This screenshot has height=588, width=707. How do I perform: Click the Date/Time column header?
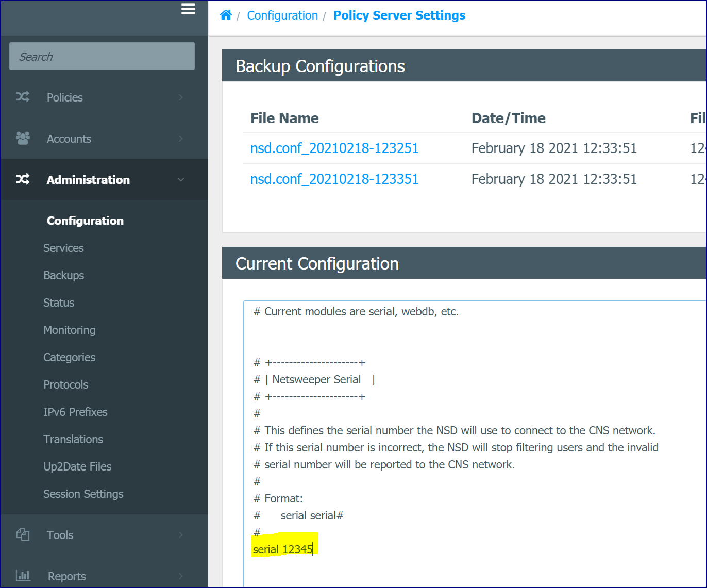pos(509,118)
